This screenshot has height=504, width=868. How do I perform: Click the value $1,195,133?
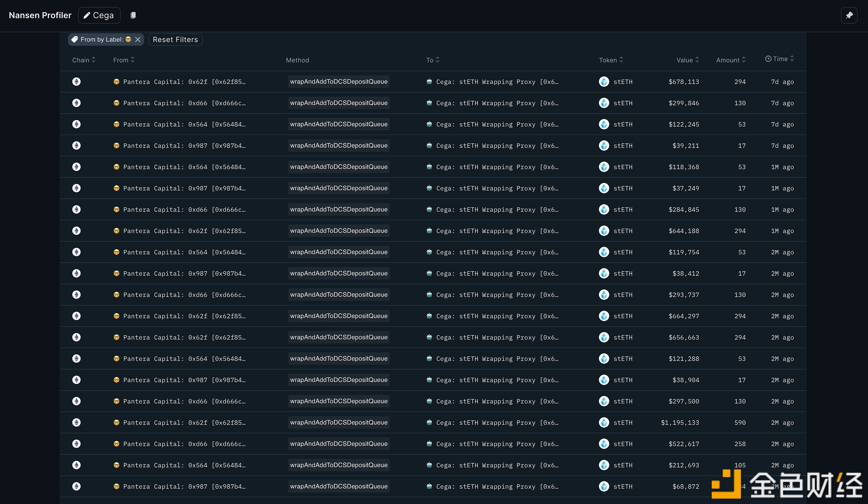[x=680, y=423]
